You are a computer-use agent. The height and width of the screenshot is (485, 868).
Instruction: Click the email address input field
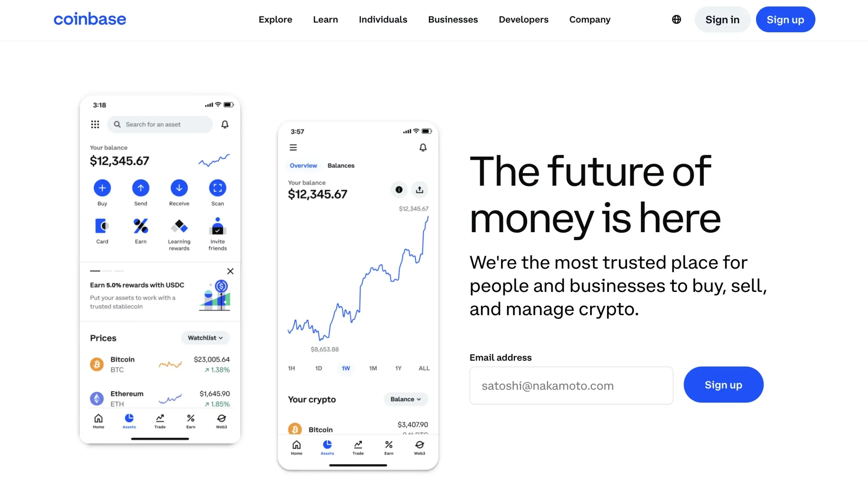click(x=571, y=385)
